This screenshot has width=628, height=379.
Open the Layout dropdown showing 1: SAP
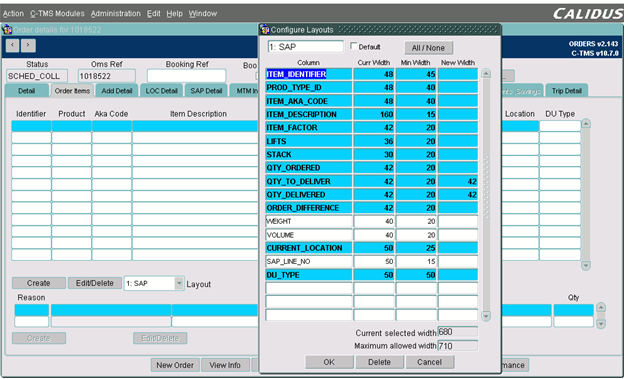[179, 283]
